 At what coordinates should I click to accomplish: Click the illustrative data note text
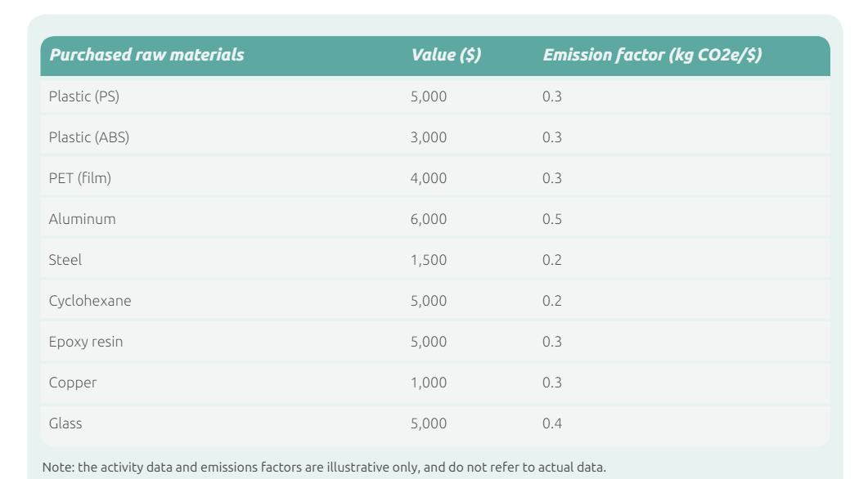325,468
